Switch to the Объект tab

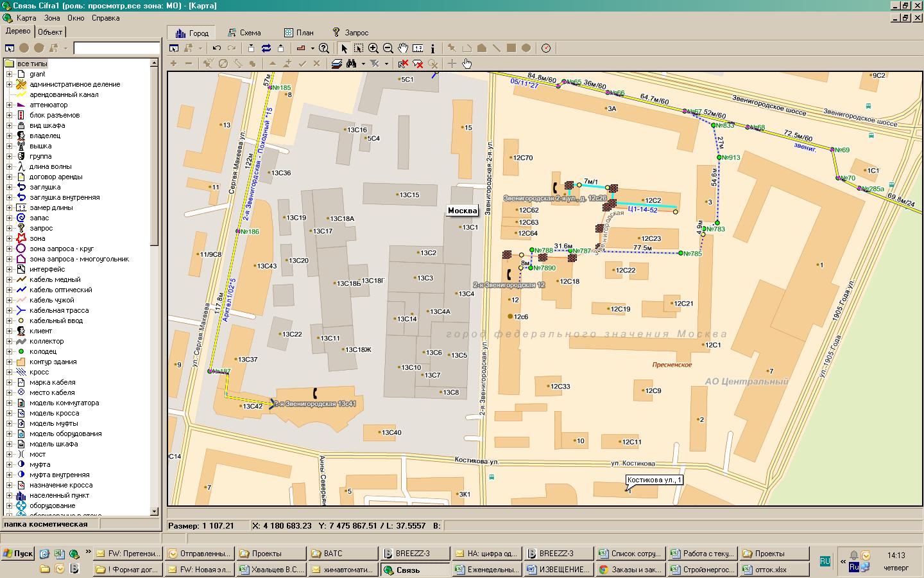(50, 31)
